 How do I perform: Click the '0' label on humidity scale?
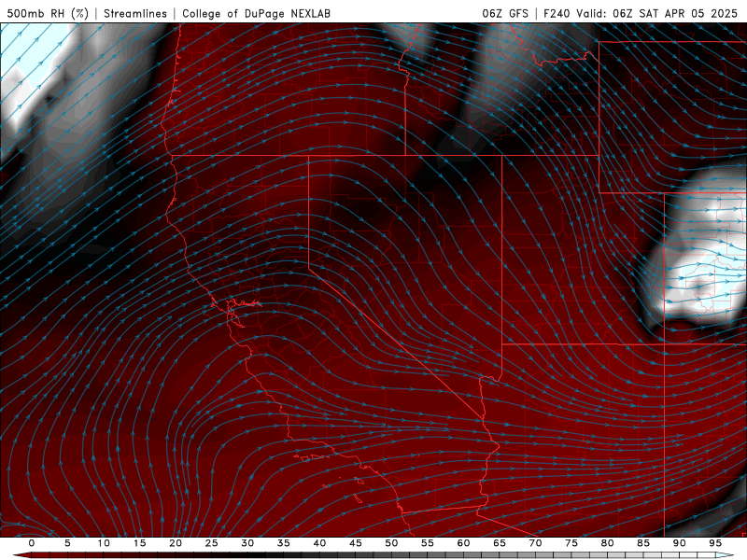pyautogui.click(x=32, y=543)
